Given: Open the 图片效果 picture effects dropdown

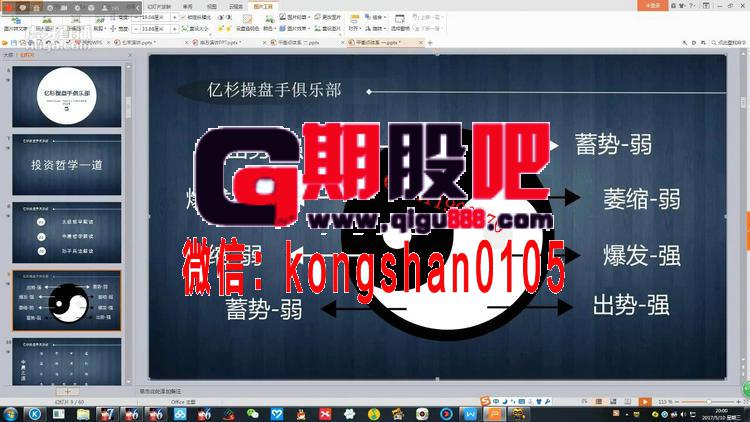Looking at the screenshot, I should click(x=295, y=29).
